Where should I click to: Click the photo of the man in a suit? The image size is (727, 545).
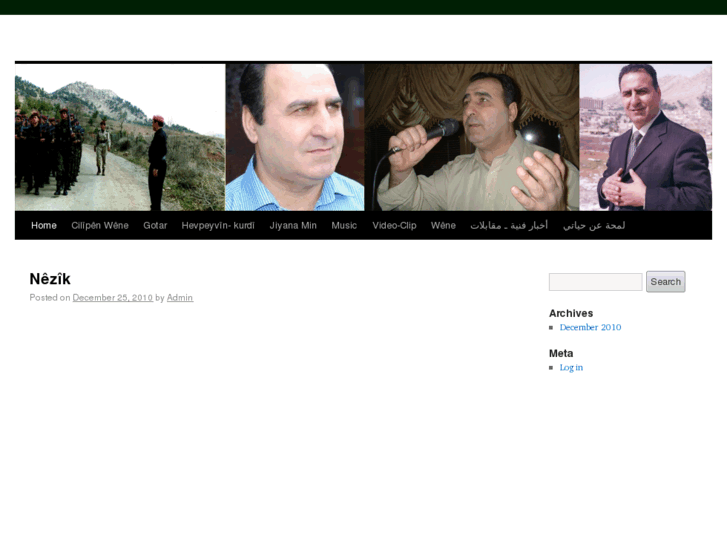[645, 137]
